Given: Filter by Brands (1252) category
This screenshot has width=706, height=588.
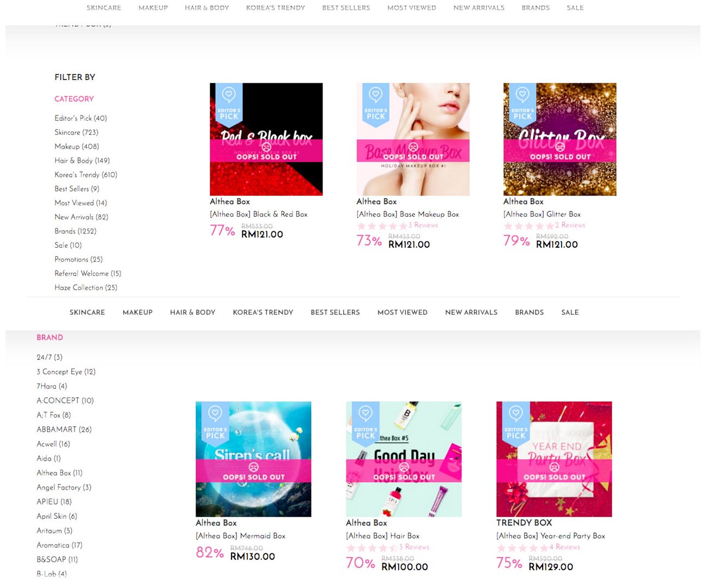Looking at the screenshot, I should click(x=76, y=231).
